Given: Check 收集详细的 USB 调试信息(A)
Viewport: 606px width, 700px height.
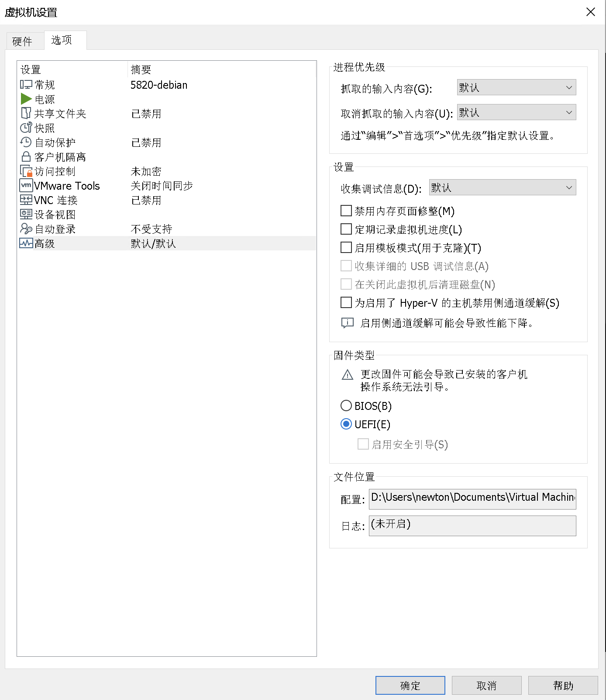Looking at the screenshot, I should tap(346, 266).
